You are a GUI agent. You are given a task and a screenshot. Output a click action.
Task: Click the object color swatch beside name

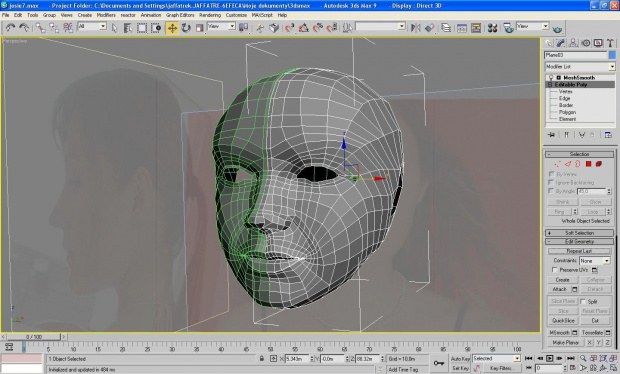(612, 55)
